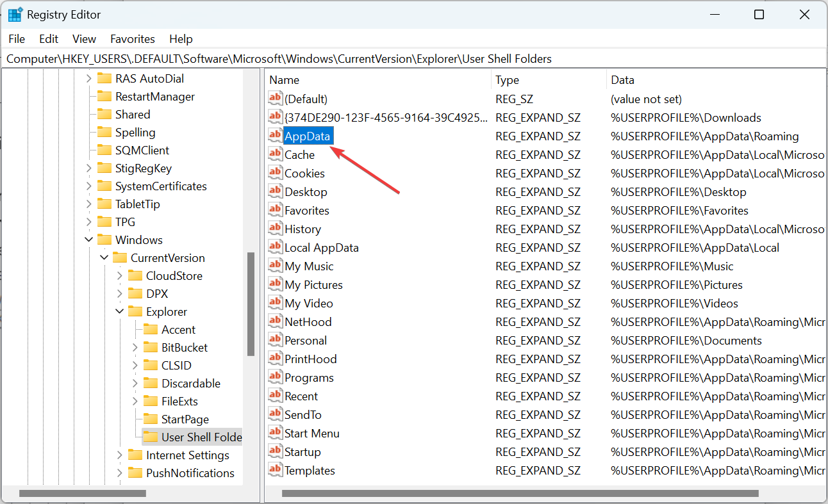Image resolution: width=828 pixels, height=504 pixels.
Task: Click the string icon beside My Pictures
Action: (x=275, y=284)
